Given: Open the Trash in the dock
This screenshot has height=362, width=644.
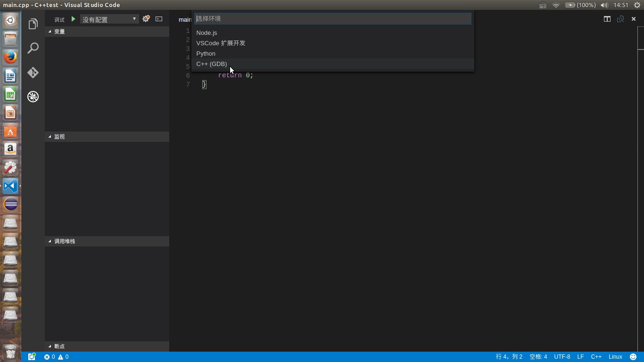Looking at the screenshot, I should 10,352.
